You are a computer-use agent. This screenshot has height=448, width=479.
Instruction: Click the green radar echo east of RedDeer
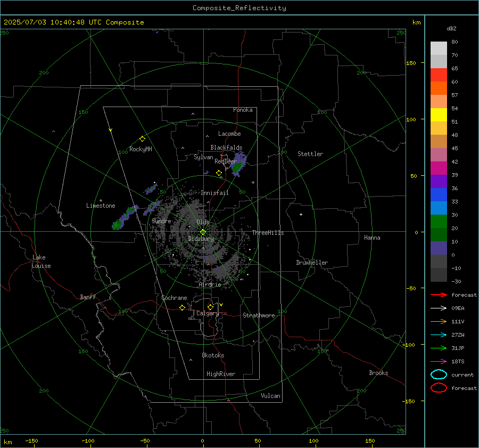pyautogui.click(x=237, y=167)
